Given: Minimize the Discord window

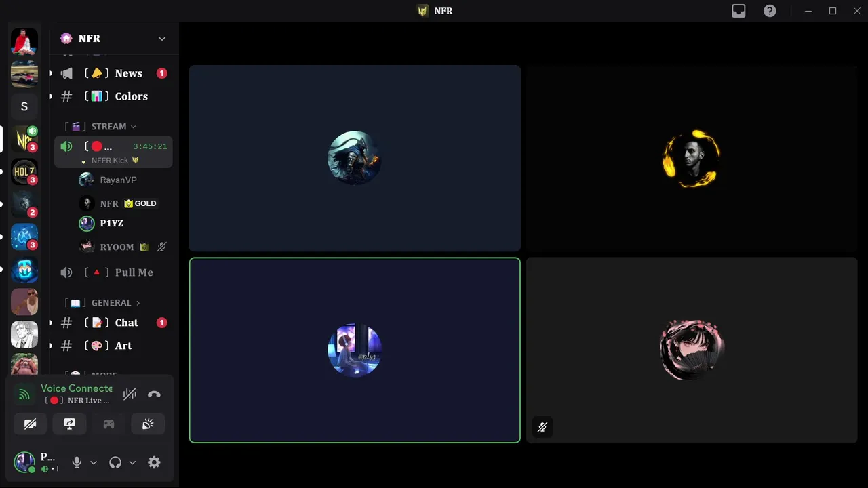Looking at the screenshot, I should [808, 11].
